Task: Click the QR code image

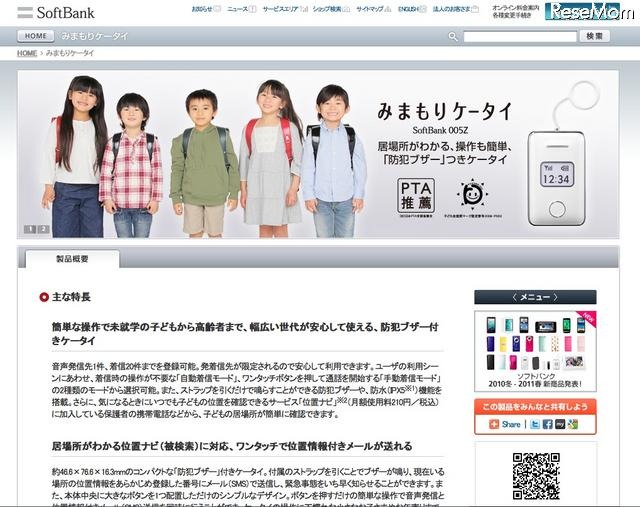Action: 536,476
